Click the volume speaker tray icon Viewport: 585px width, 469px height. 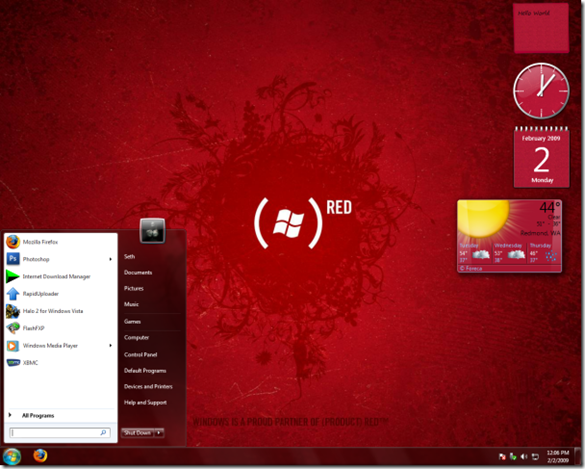click(524, 456)
